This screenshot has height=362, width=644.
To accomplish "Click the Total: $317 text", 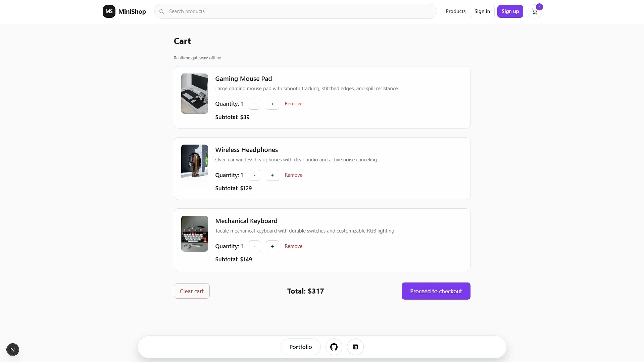I will [306, 291].
